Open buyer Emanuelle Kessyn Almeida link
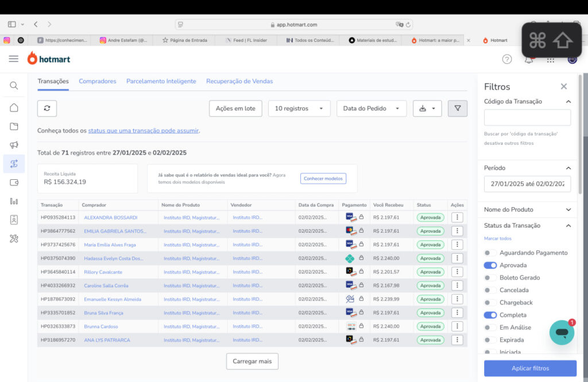The image size is (588, 382). click(x=113, y=299)
